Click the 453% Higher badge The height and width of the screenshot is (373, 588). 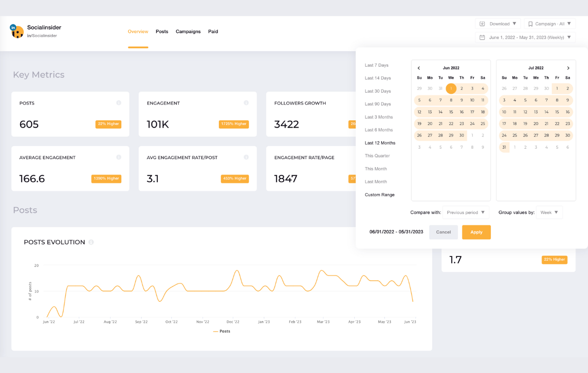click(x=235, y=179)
